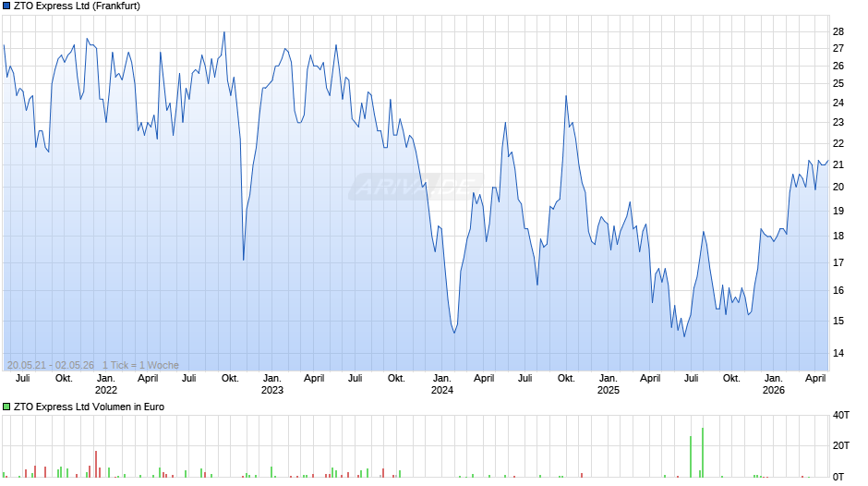Click the 26 price axis label
Viewport: 868px width, 486px height.
point(838,66)
